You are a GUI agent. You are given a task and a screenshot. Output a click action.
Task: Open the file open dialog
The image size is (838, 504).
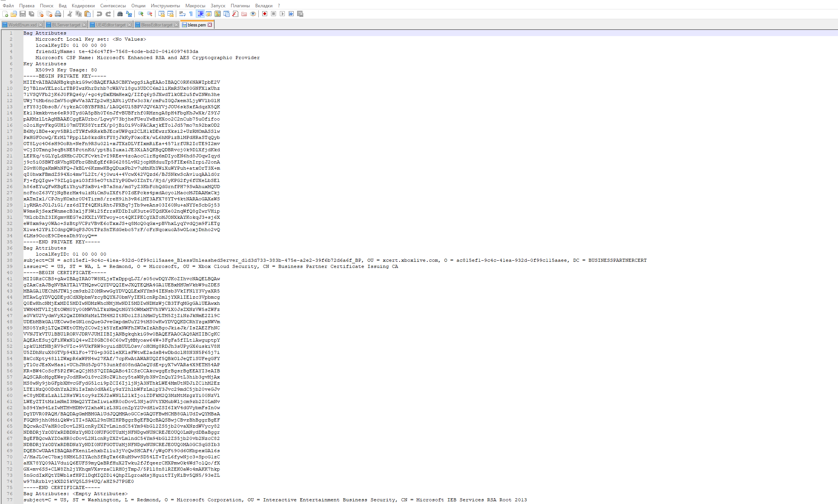pyautogui.click(x=13, y=14)
